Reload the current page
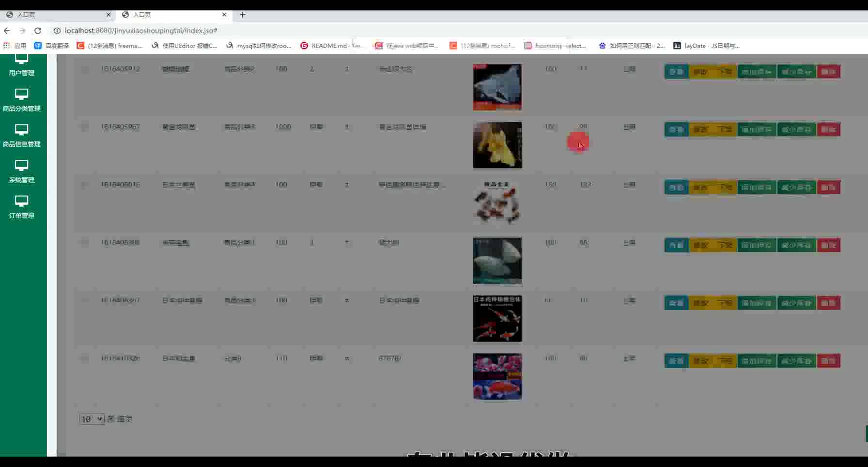 coord(38,31)
